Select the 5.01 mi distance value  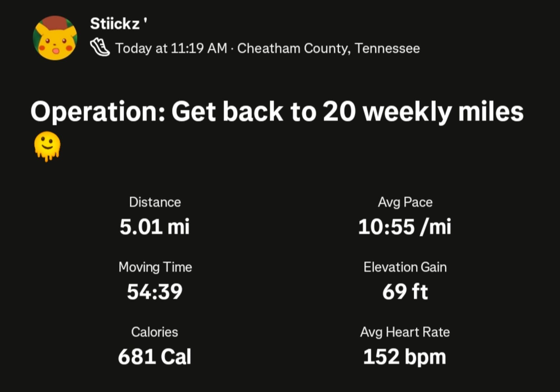pyautogui.click(x=155, y=226)
